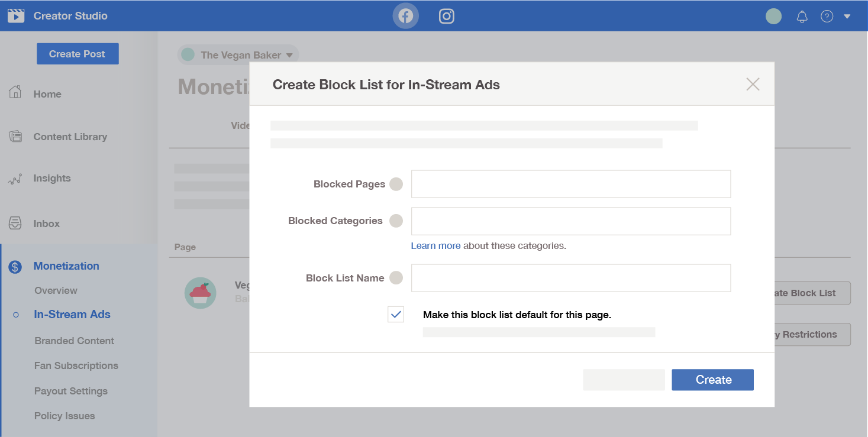Go to Payout Settings in the sidebar
The image size is (868, 437).
71,391
